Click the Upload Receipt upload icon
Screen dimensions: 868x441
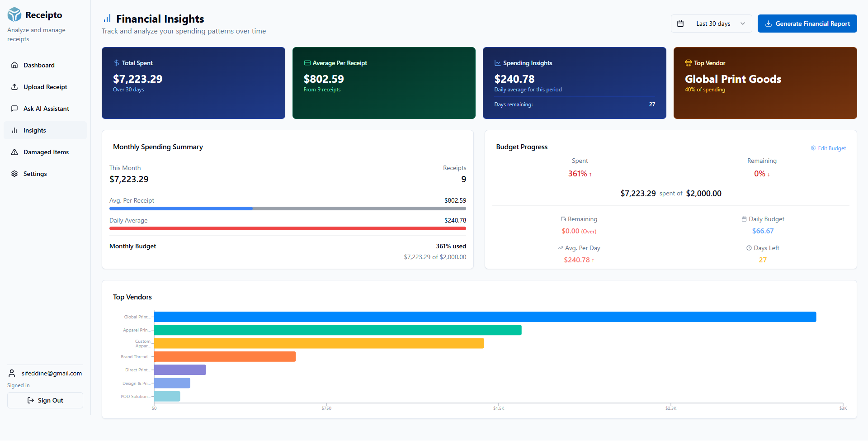[14, 87]
